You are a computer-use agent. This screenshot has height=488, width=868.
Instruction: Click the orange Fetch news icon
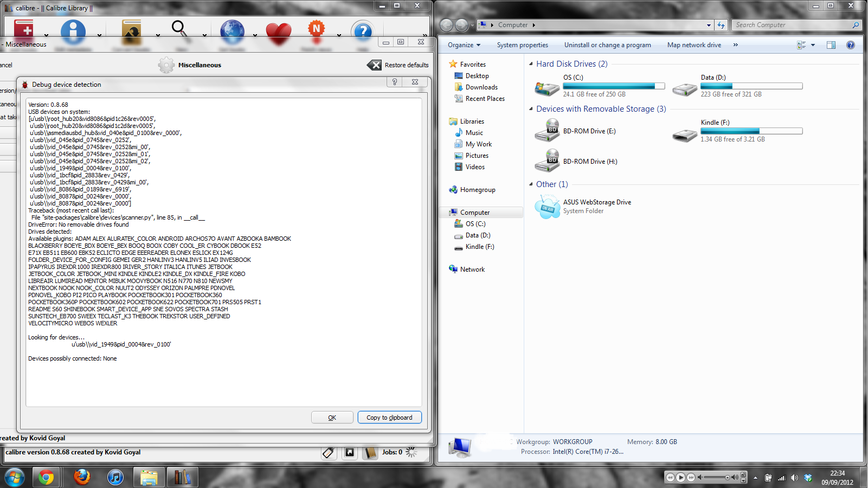[x=317, y=29]
